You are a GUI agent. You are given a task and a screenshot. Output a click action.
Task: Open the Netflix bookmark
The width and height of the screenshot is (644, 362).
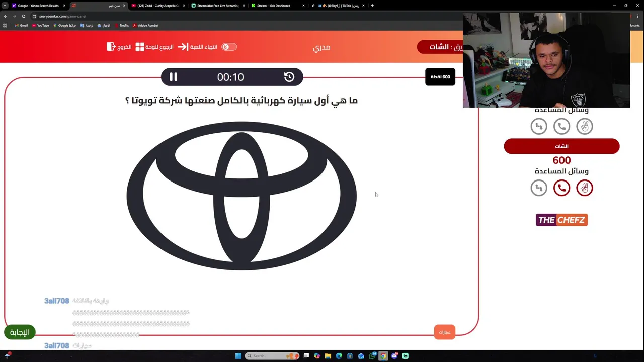[x=121, y=25]
